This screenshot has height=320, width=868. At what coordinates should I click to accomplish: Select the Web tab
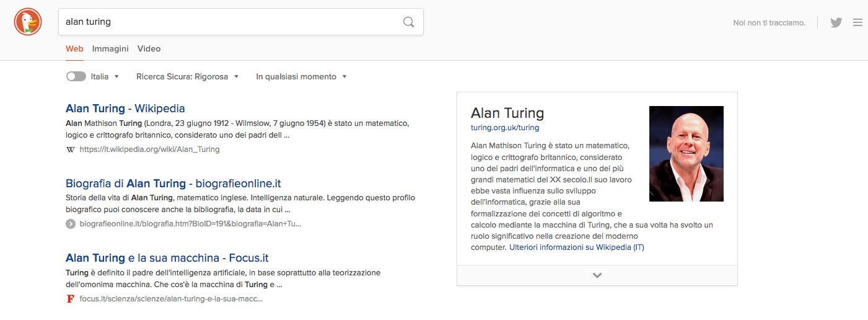[74, 48]
